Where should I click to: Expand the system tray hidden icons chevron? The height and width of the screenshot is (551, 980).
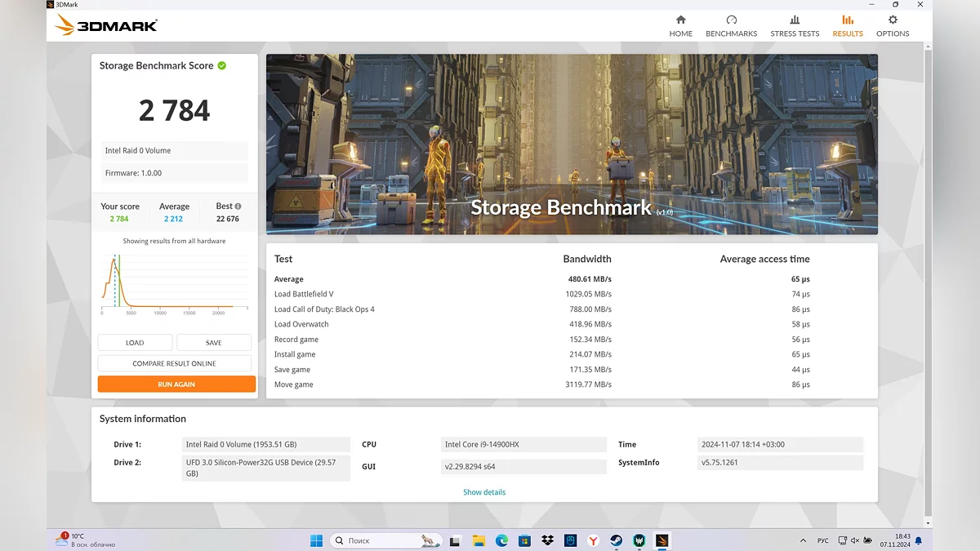[804, 540]
